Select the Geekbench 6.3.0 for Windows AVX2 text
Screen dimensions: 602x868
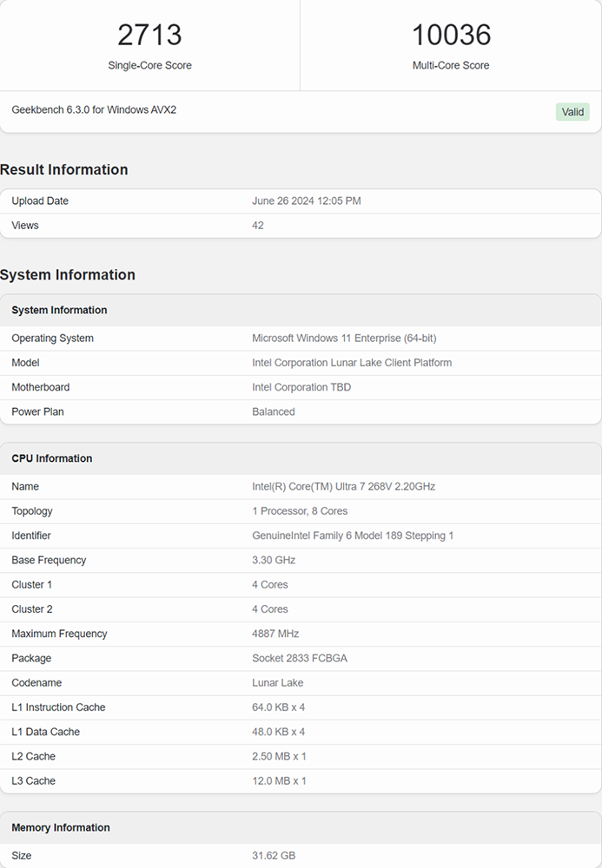tap(94, 110)
